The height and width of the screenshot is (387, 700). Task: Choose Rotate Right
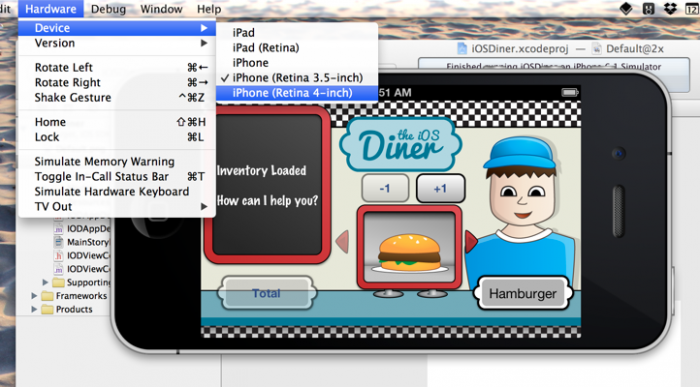coord(117,83)
